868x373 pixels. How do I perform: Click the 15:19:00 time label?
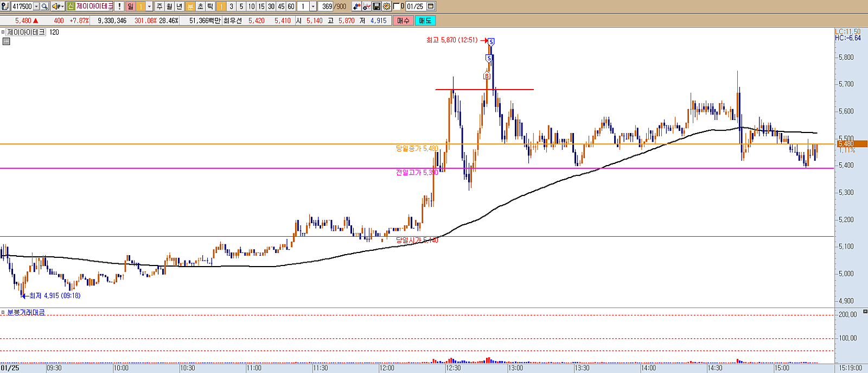(x=850, y=368)
